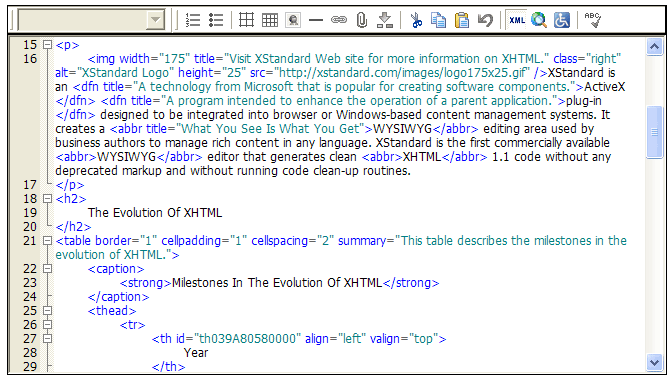Viewport: 672px width, 380px height.
Task: Click the 'XStandard Logo' alt attribute value
Action: pyautogui.click(x=126, y=73)
